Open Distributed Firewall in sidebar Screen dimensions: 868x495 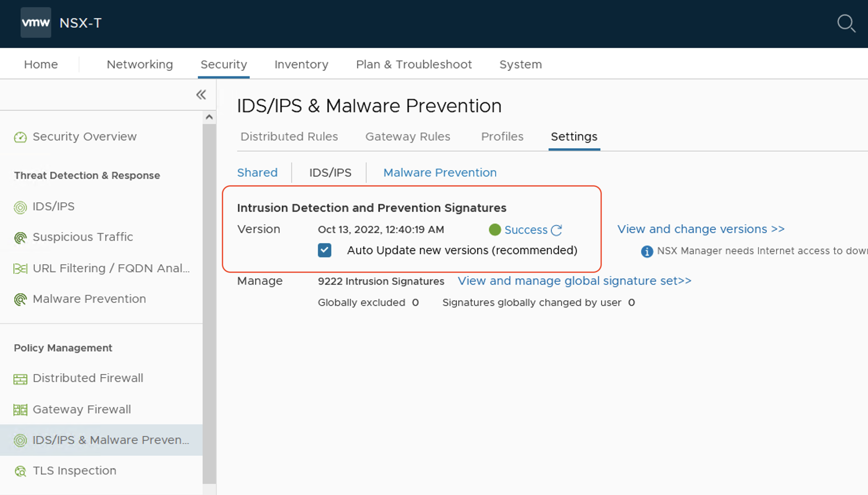tap(88, 378)
